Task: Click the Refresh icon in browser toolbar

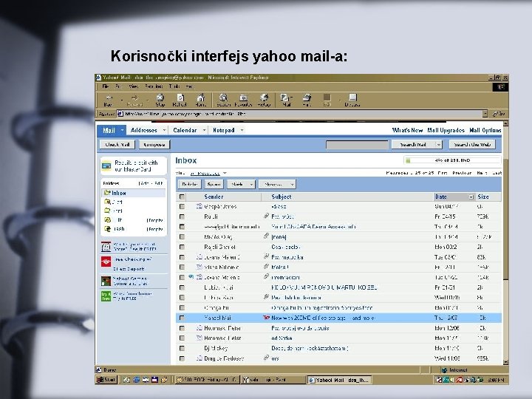Action: tap(180, 98)
